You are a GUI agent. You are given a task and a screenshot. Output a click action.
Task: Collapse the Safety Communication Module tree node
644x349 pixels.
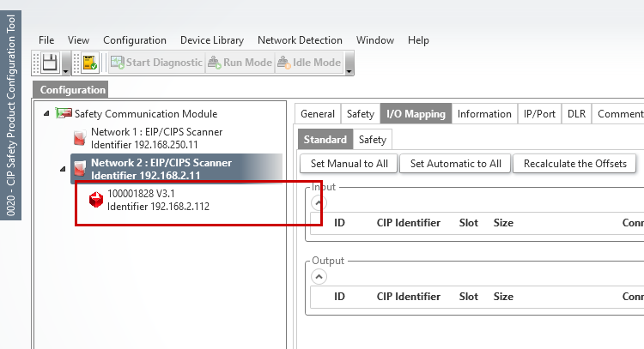[x=46, y=113]
